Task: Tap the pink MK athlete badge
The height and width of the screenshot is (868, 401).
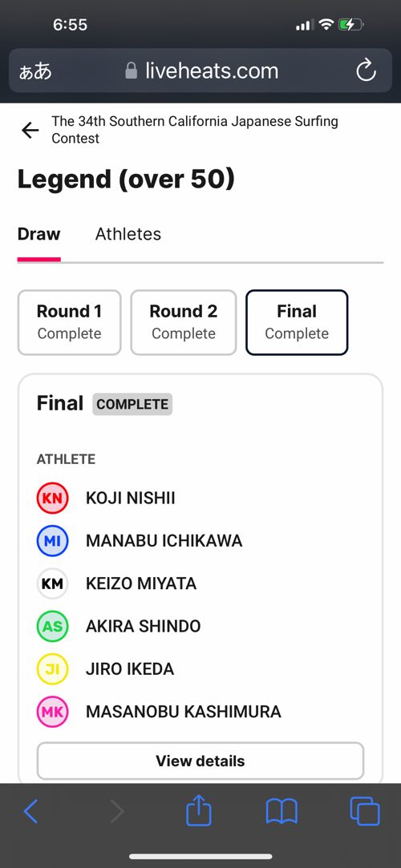Action: (52, 712)
